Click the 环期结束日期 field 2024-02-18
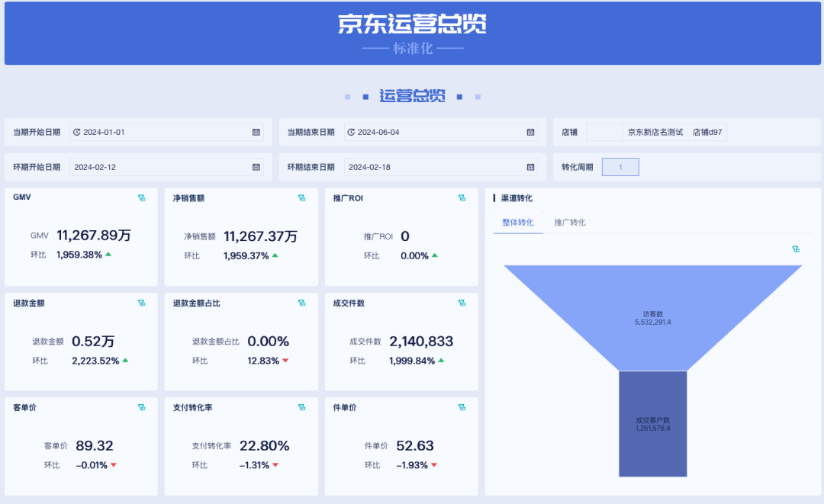 (441, 167)
